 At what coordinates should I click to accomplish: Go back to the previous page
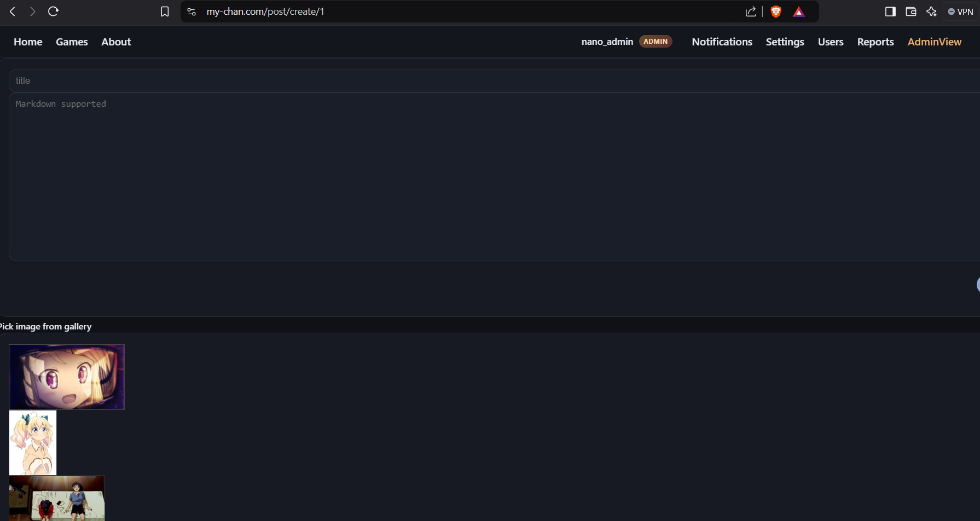coord(13,11)
